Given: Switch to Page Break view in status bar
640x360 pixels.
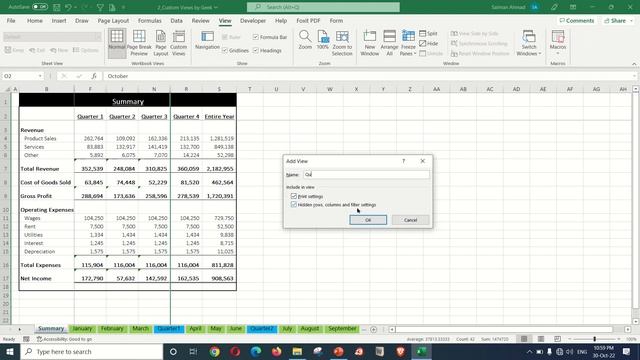Looking at the screenshot, I should (x=558, y=339).
